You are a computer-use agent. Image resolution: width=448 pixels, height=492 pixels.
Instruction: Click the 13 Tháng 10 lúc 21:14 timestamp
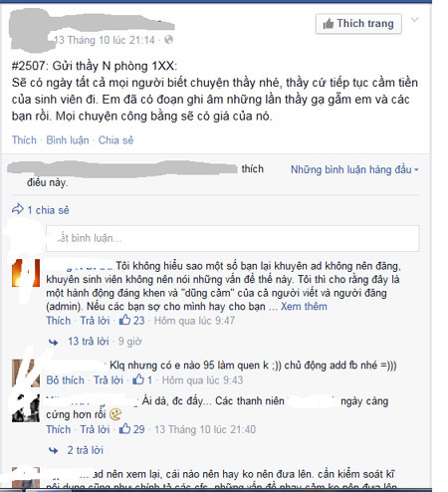[x=105, y=40]
